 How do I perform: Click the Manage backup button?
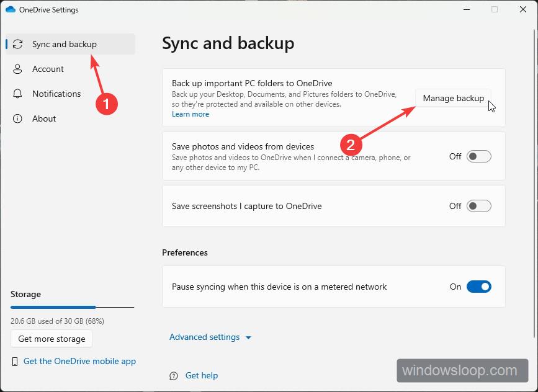click(x=453, y=99)
